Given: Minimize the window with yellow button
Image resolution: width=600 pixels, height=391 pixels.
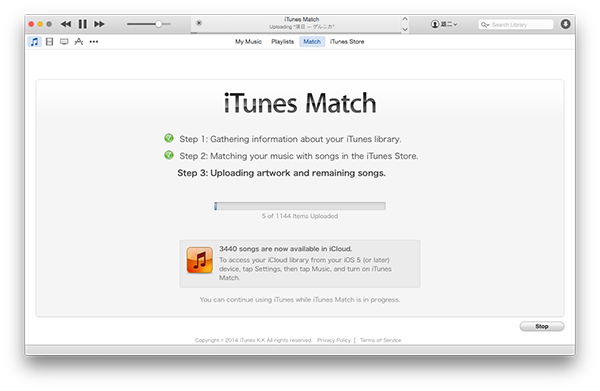Looking at the screenshot, I should (40, 24).
